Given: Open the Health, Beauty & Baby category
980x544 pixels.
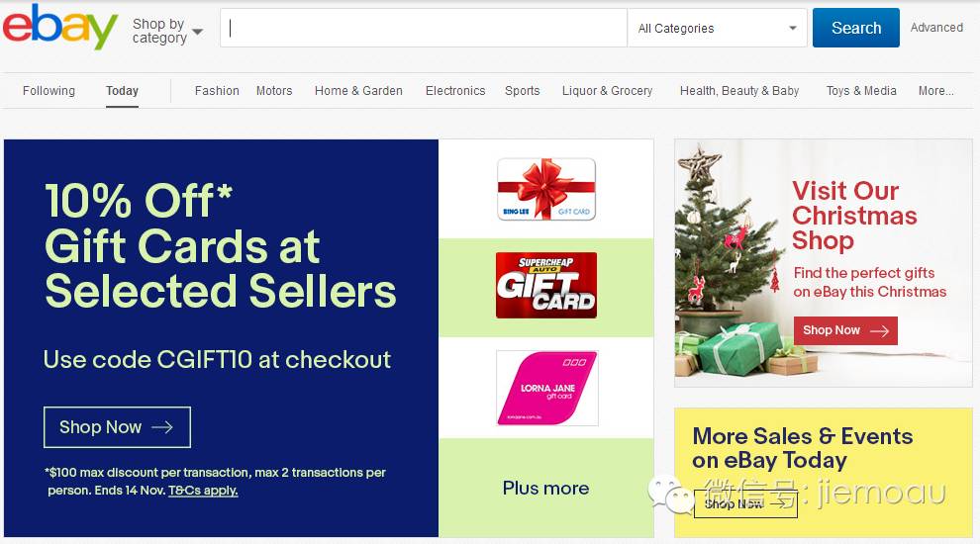Looking at the screenshot, I should (739, 91).
